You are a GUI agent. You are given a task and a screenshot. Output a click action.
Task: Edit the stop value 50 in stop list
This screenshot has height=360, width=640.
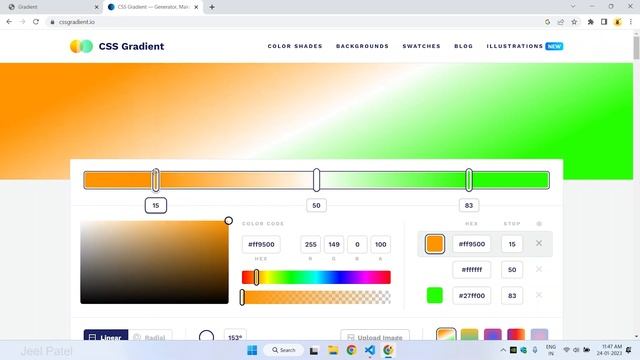[512, 269]
